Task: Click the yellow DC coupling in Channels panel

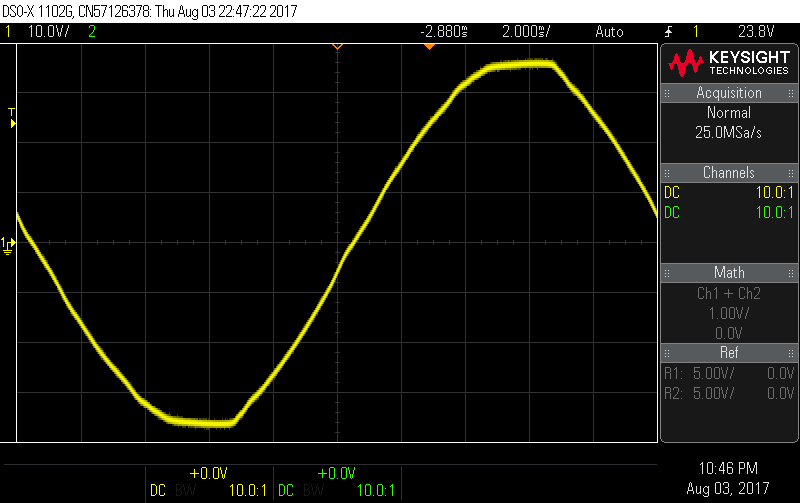Action: tap(672, 192)
